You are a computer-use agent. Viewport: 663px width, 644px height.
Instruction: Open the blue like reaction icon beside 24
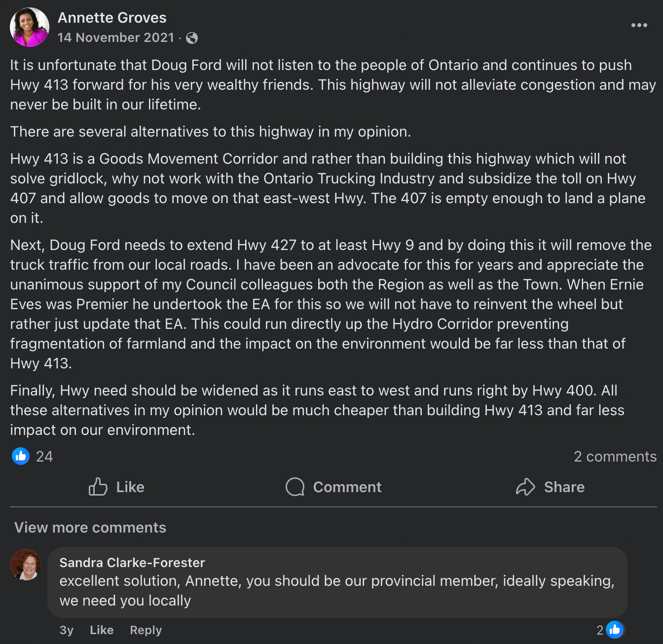point(21,456)
